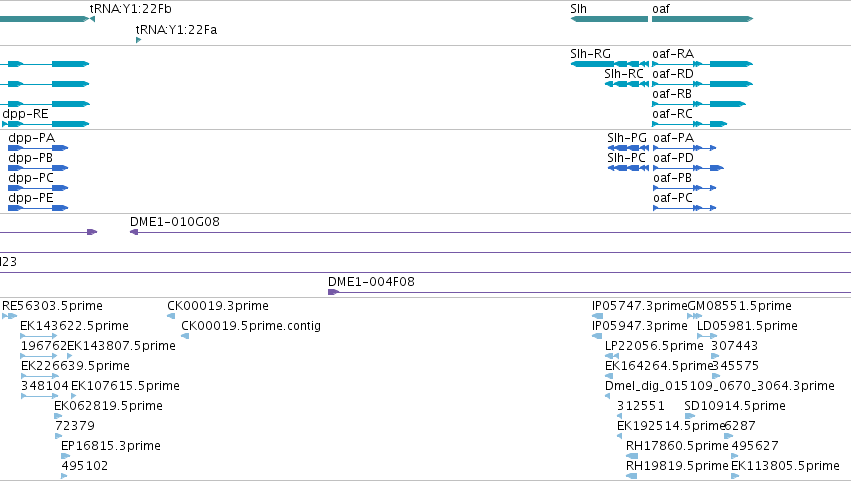851x481 pixels.
Task: Select the oaf-RC transcript glyph
Action: pos(689,124)
